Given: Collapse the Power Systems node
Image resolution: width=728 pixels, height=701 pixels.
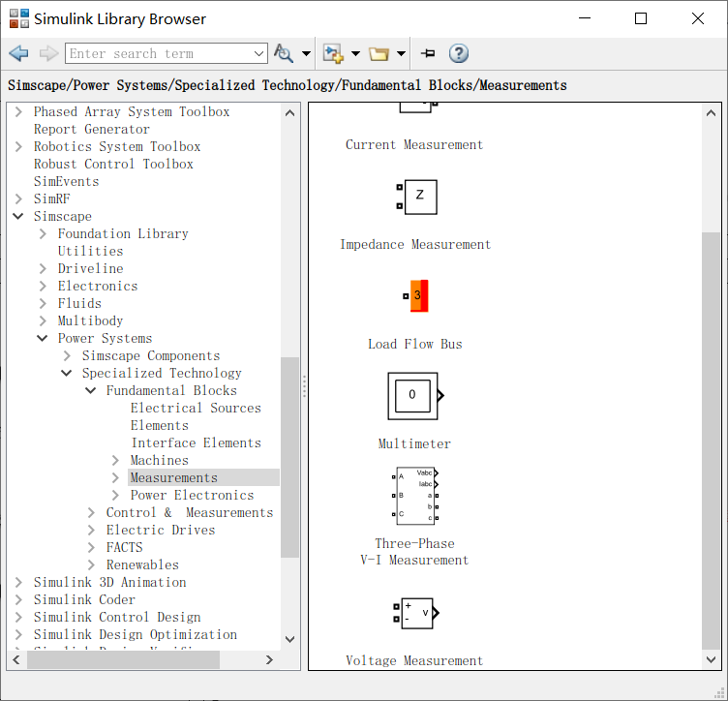Looking at the screenshot, I should tap(43, 339).
